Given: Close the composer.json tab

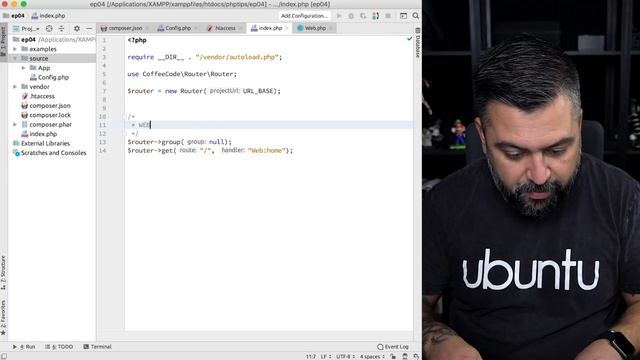Looking at the screenshot, I should pyautogui.click(x=148, y=28).
